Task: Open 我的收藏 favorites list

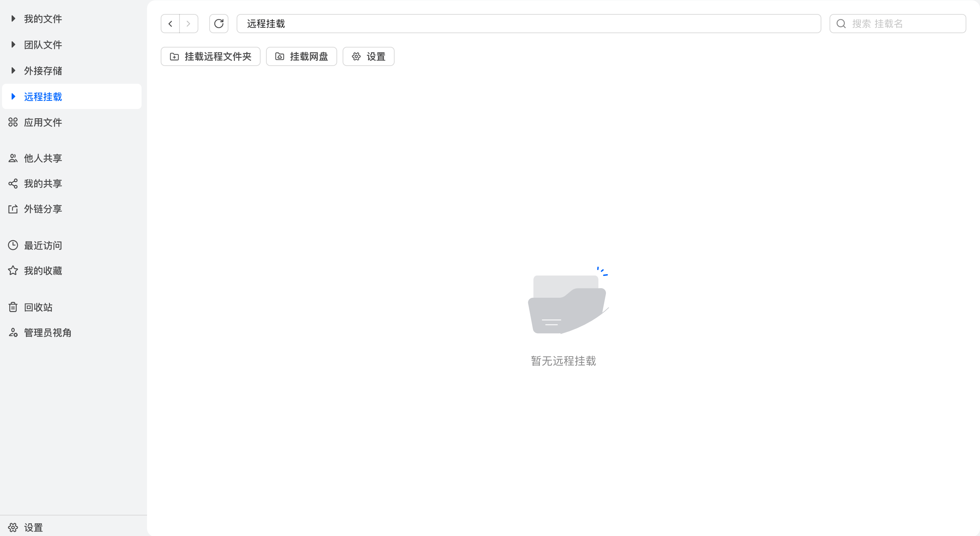Action: point(43,270)
